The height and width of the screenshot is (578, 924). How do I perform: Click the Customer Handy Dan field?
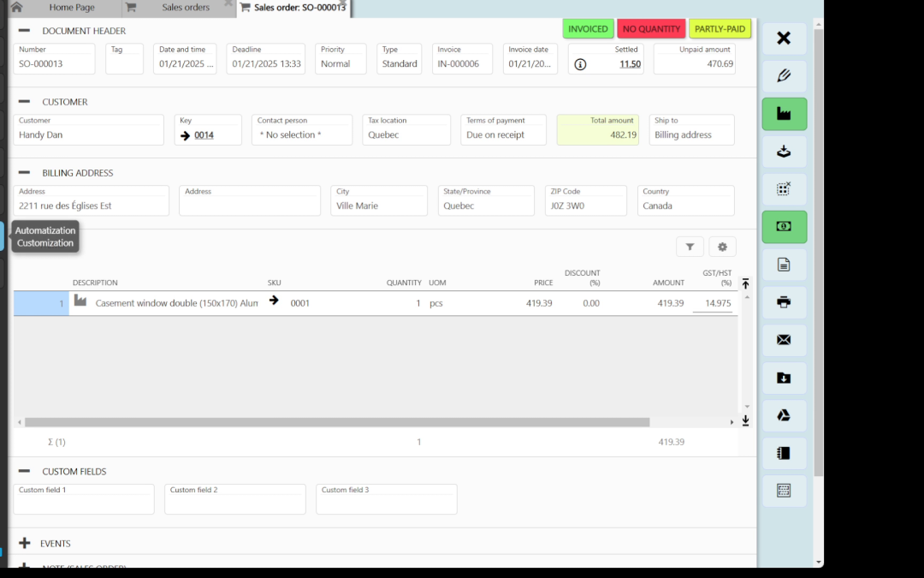88,130
